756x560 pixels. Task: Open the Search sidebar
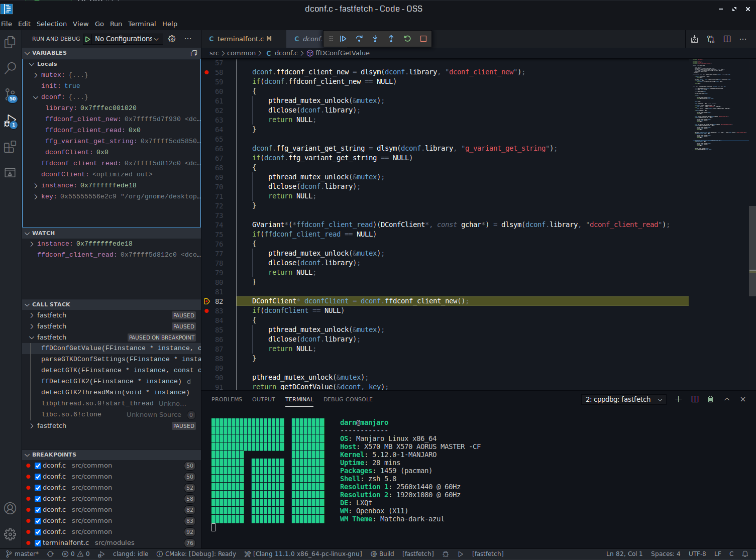(x=10, y=68)
